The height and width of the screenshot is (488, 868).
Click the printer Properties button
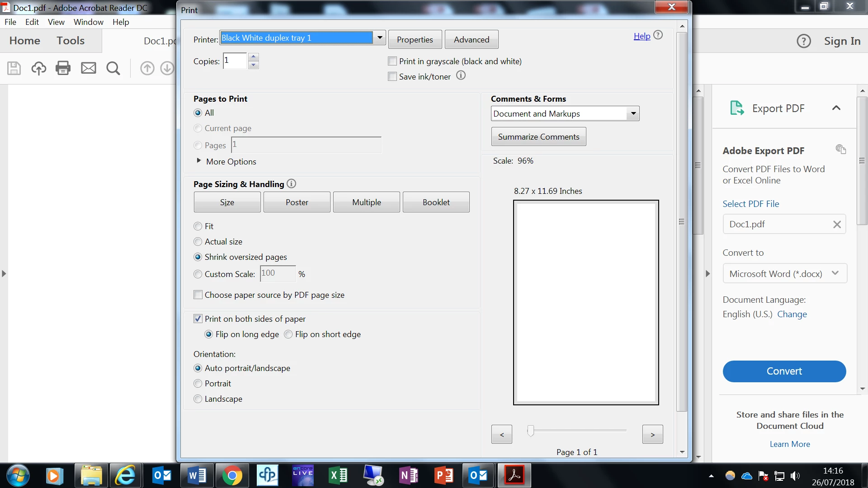[415, 40]
